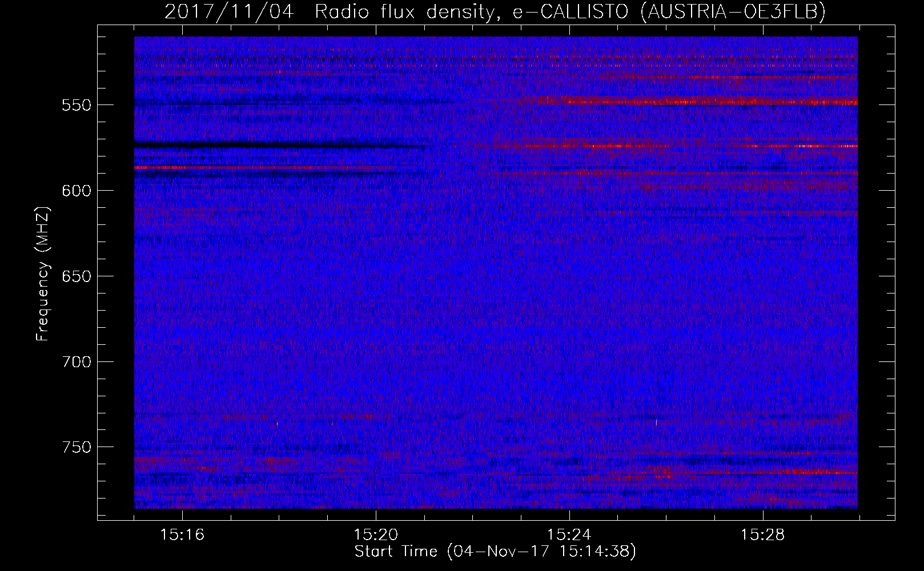
Task: Click the 15:28 time tick label
Action: pyautogui.click(x=763, y=535)
